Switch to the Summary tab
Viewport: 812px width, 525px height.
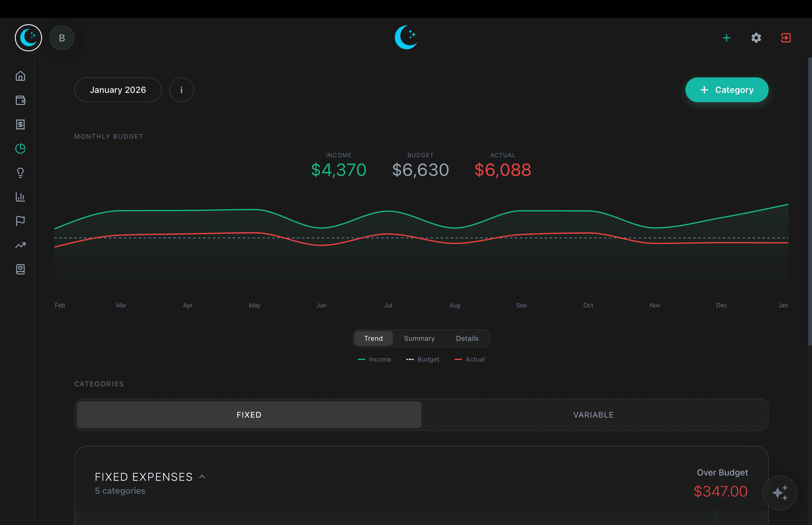[x=419, y=339]
